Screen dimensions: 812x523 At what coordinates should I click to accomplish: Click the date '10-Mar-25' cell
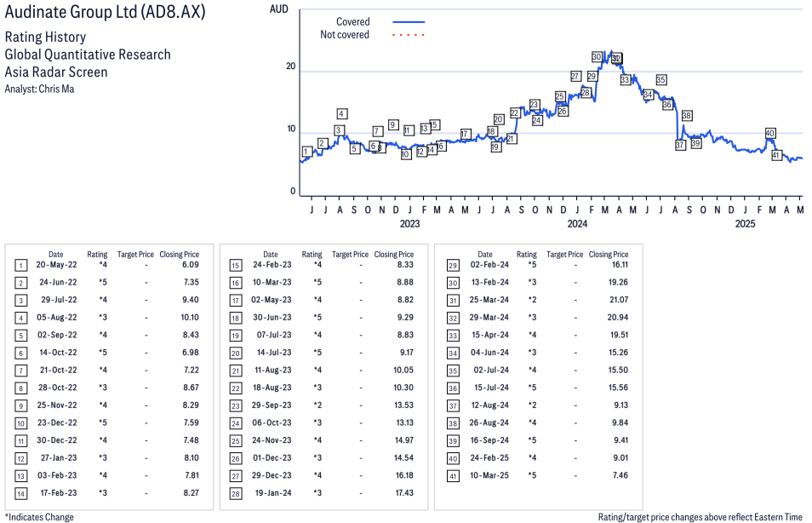pos(489,475)
